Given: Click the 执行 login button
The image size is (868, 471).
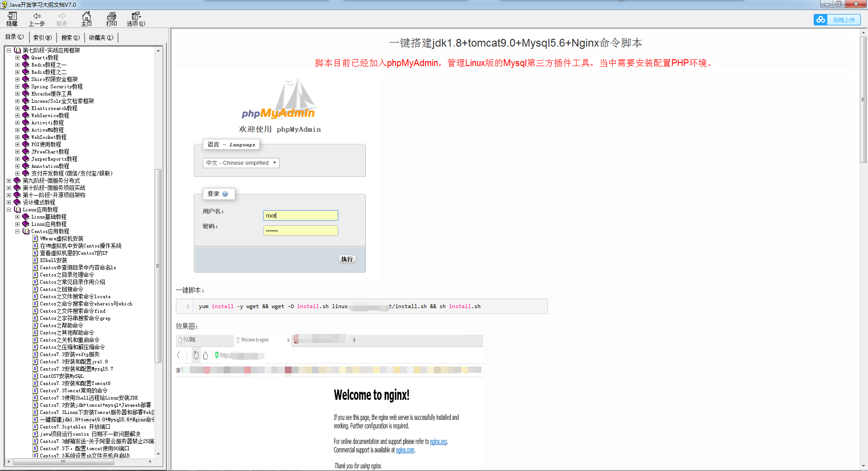Looking at the screenshot, I should (347, 259).
